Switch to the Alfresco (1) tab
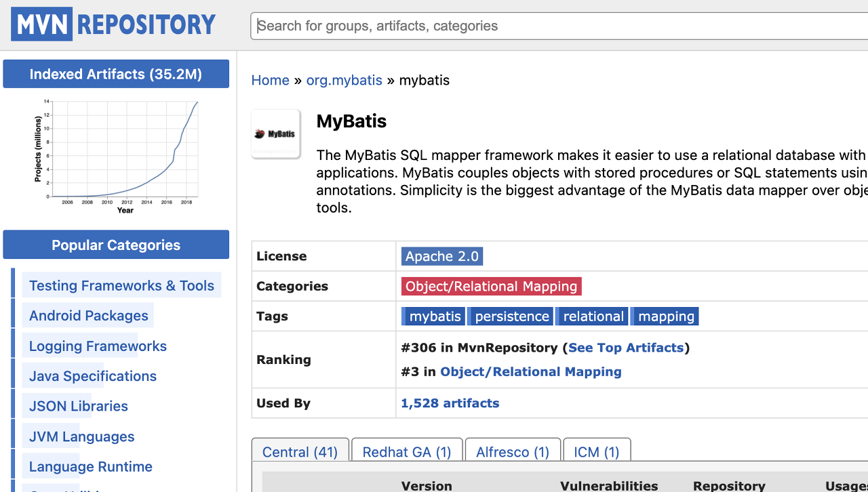The image size is (868, 492). (513, 451)
